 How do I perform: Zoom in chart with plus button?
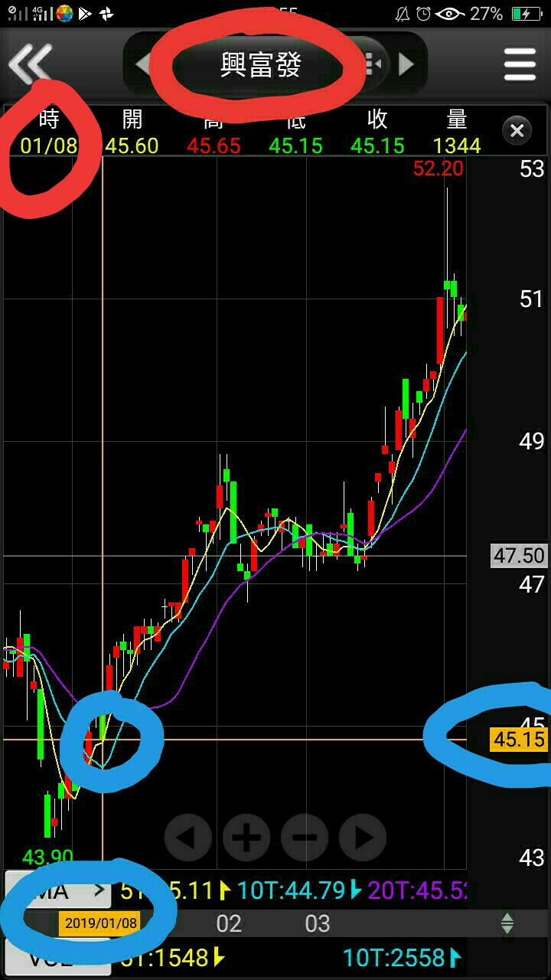pyautogui.click(x=246, y=837)
